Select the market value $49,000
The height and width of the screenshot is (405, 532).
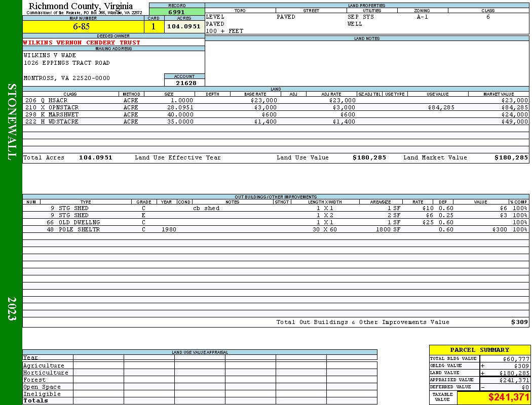(x=515, y=121)
